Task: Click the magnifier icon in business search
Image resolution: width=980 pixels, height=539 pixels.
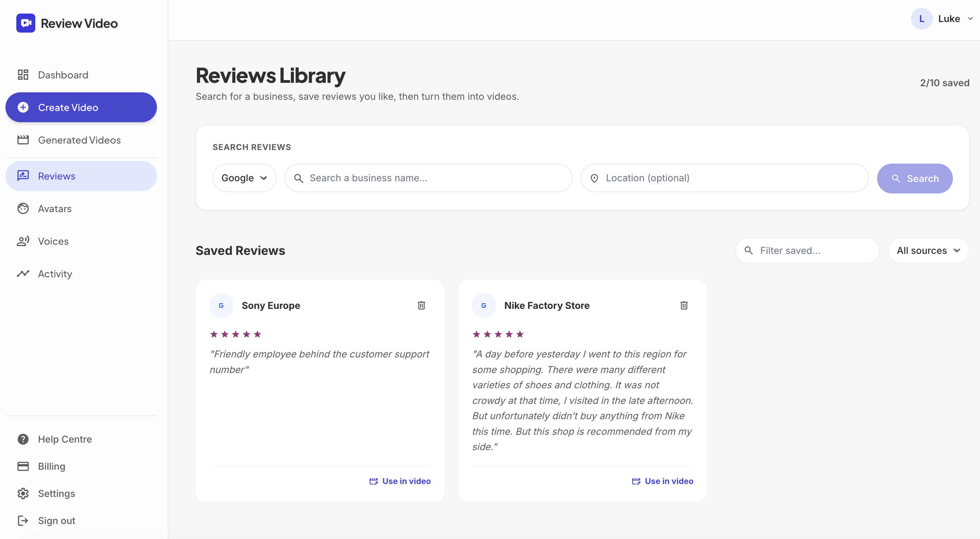Action: click(x=298, y=179)
